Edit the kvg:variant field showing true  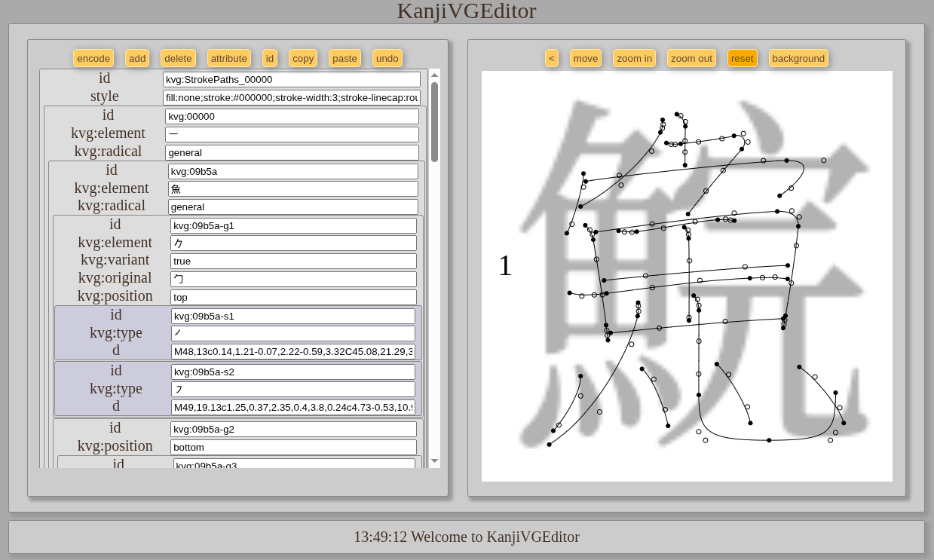pyautogui.click(x=293, y=261)
